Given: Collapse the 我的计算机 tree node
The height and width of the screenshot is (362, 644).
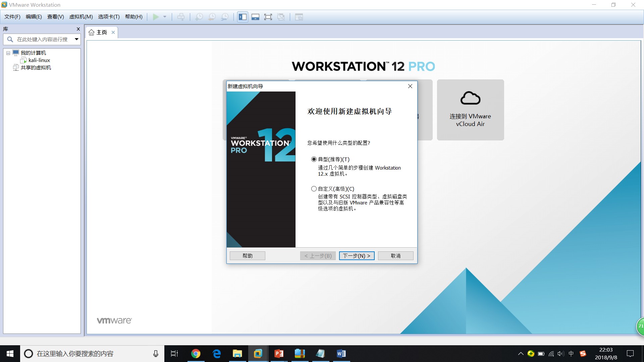Looking at the screenshot, I should 8,53.
